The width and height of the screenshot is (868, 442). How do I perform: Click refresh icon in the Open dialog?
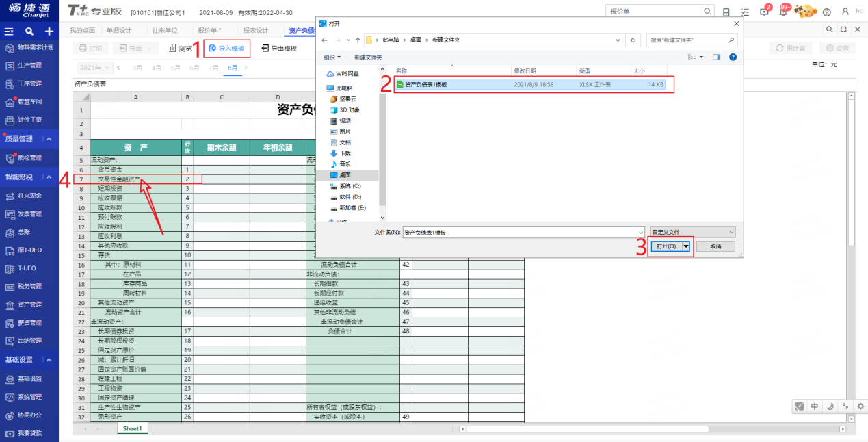634,40
